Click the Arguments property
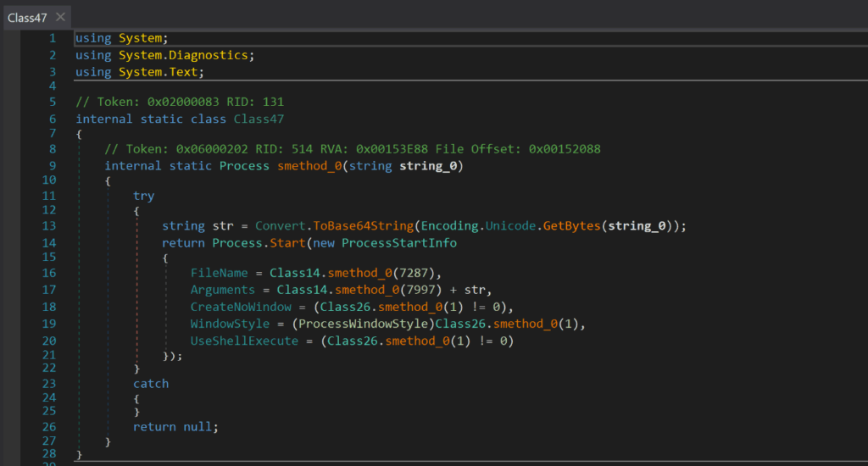This screenshot has height=466, width=868. coord(223,290)
